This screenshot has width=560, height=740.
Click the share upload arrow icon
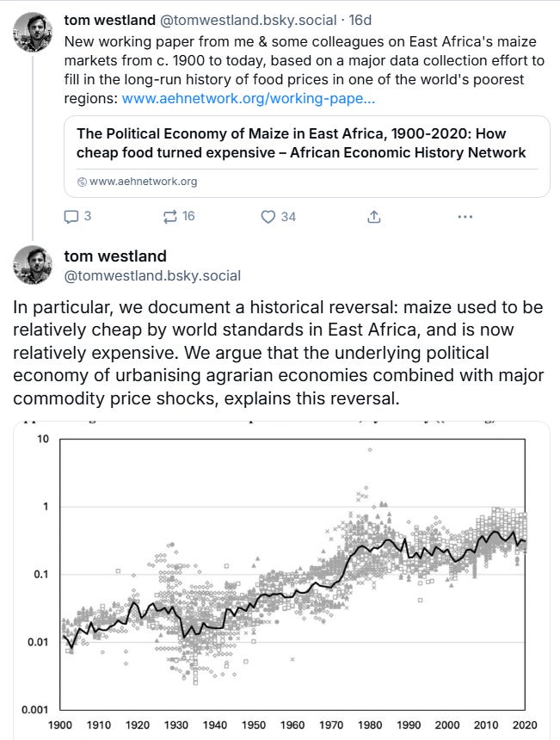click(373, 216)
